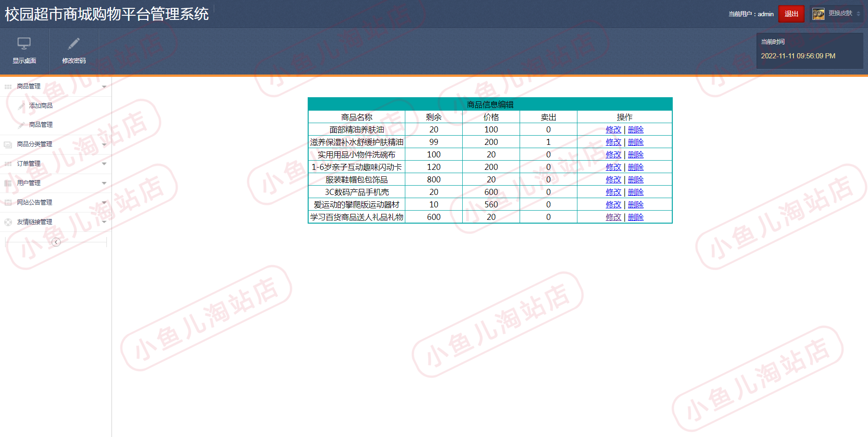The width and height of the screenshot is (868, 437).
Task: Click the 剩余 column header
Action: [434, 117]
